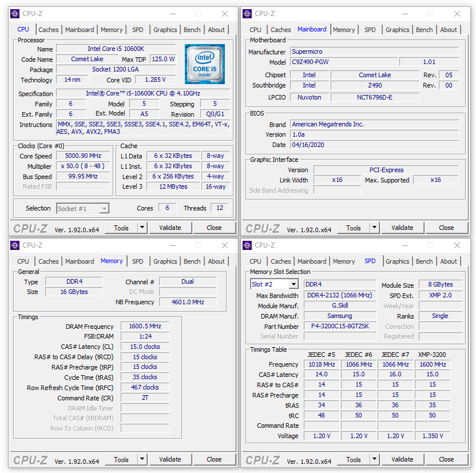Click the Multiplier value 'x 50.0 ( 8 - 48 )'
The height and width of the screenshot is (473, 476).
83,166
